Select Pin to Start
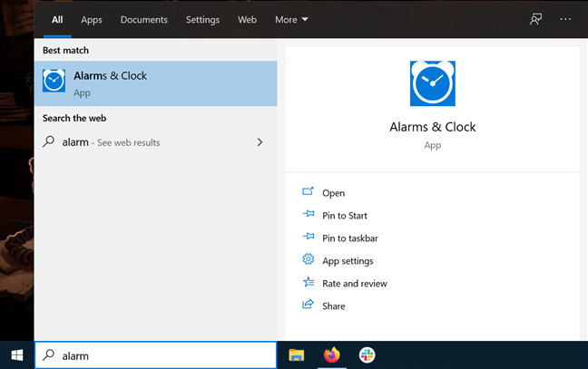The width and height of the screenshot is (588, 369). 345,216
